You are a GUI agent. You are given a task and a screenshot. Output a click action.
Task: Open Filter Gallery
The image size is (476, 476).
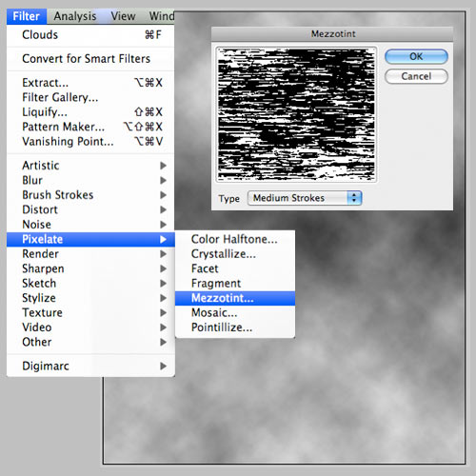click(90, 97)
